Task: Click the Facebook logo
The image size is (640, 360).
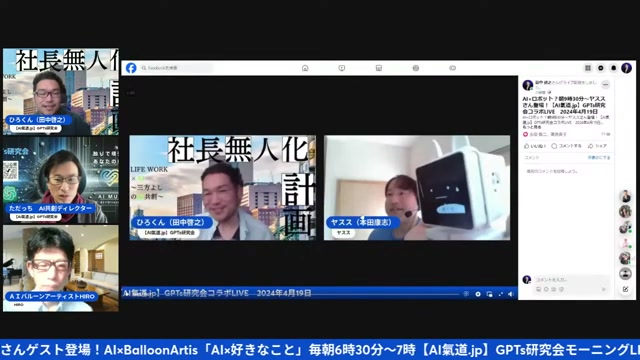Action: point(131,68)
